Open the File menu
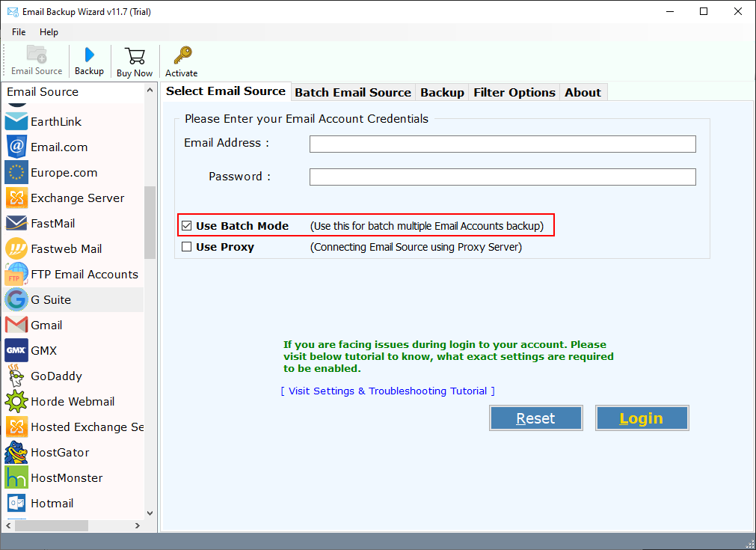The height and width of the screenshot is (550, 756). tap(19, 32)
